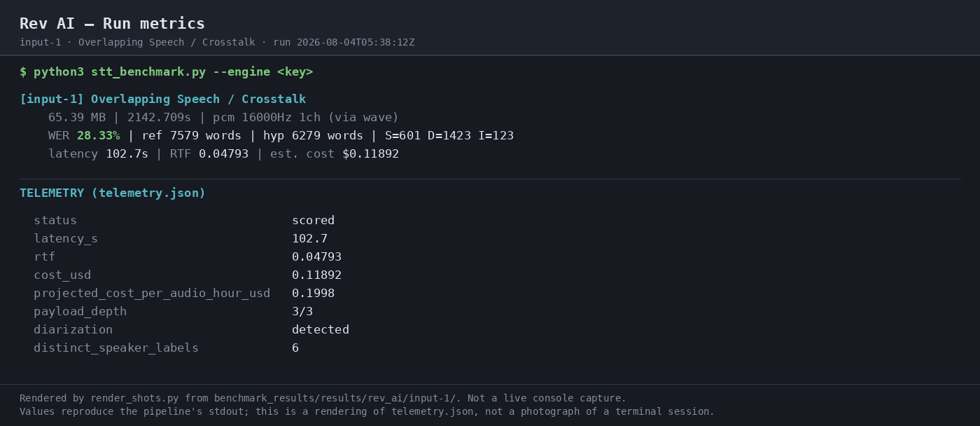Click the 'S=601 D=1423 I=123' counts
This screenshot has height=426, width=980.
[x=449, y=136]
